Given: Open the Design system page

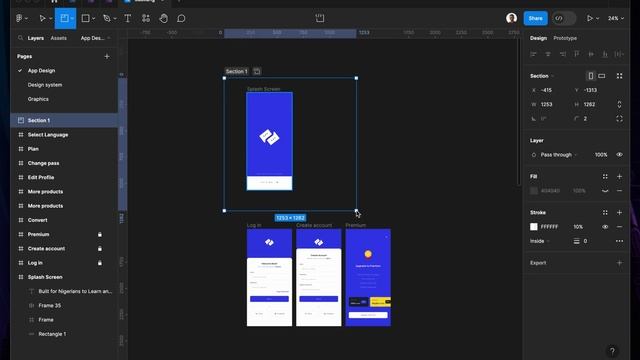Looking at the screenshot, I should [45, 85].
